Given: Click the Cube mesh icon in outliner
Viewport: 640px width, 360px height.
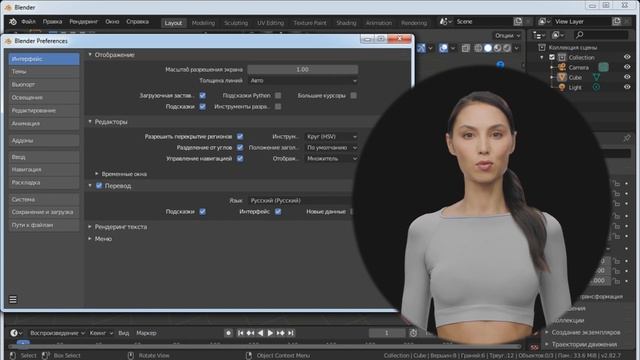Looking at the screenshot, I should point(562,77).
